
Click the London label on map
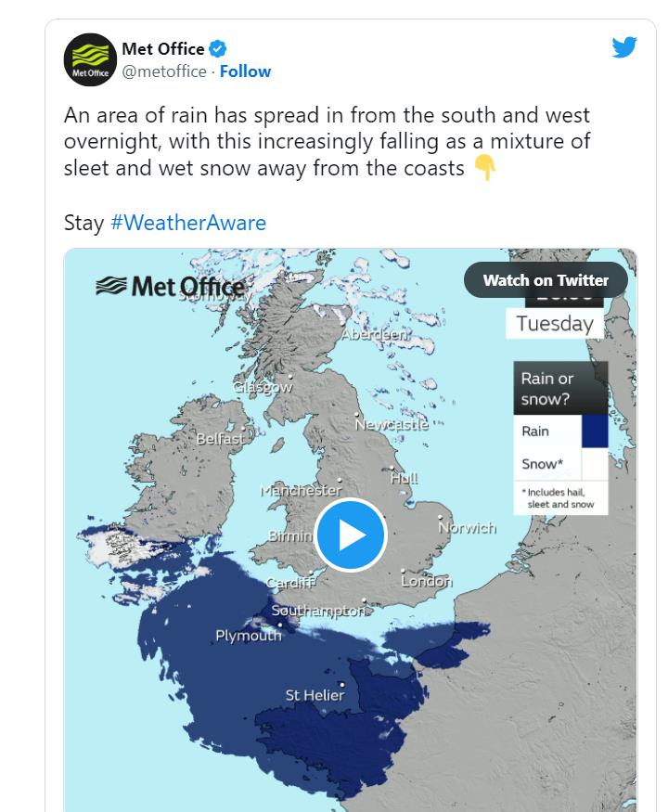(427, 582)
